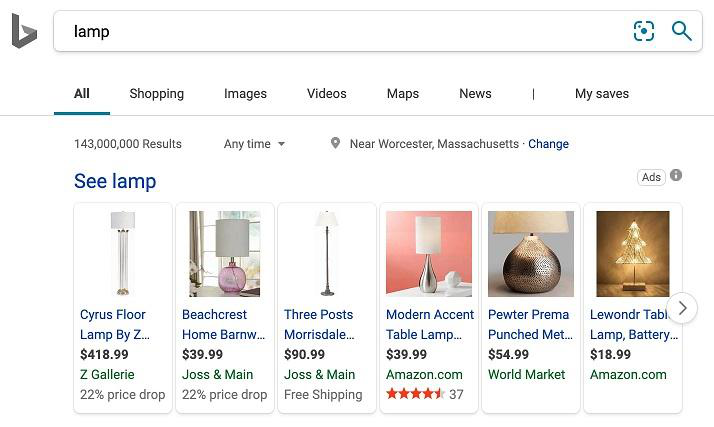714x427 pixels.
Task: Click Change location link
Action: [x=548, y=144]
